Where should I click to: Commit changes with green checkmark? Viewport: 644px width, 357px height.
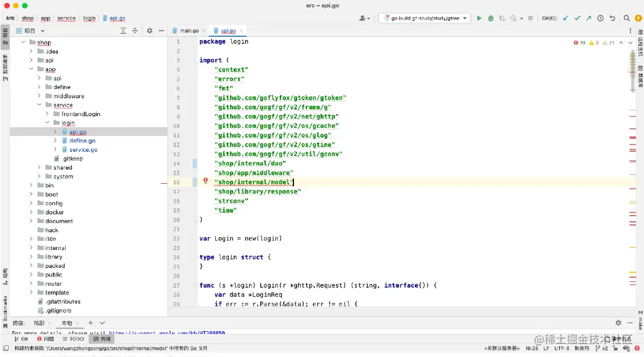577,18
